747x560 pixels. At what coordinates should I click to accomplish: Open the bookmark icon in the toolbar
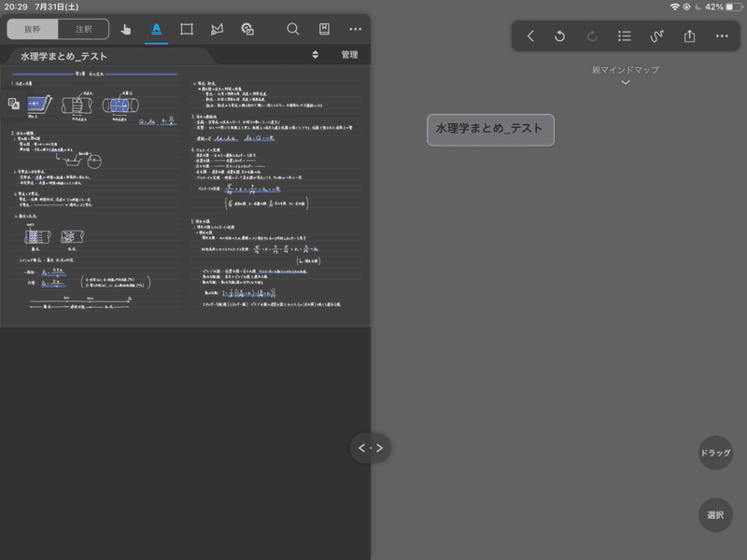coord(324,29)
